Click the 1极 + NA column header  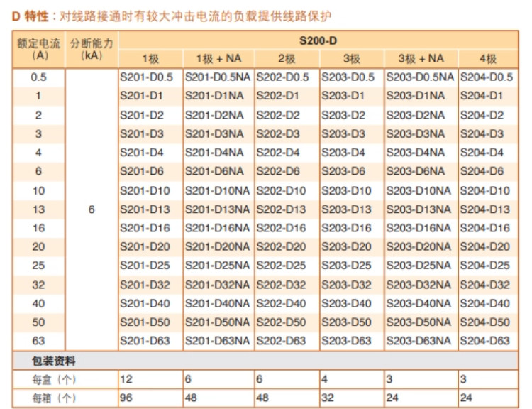click(x=219, y=59)
